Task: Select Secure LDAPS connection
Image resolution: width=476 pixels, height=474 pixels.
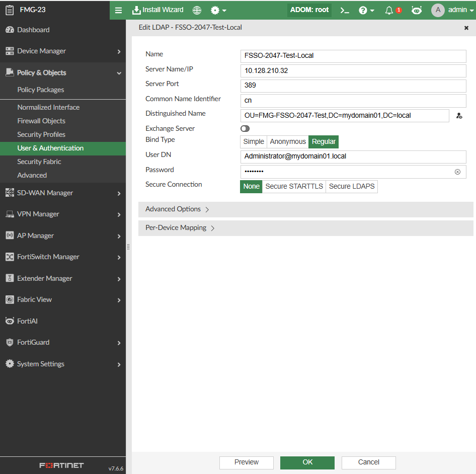Action: pos(352,187)
